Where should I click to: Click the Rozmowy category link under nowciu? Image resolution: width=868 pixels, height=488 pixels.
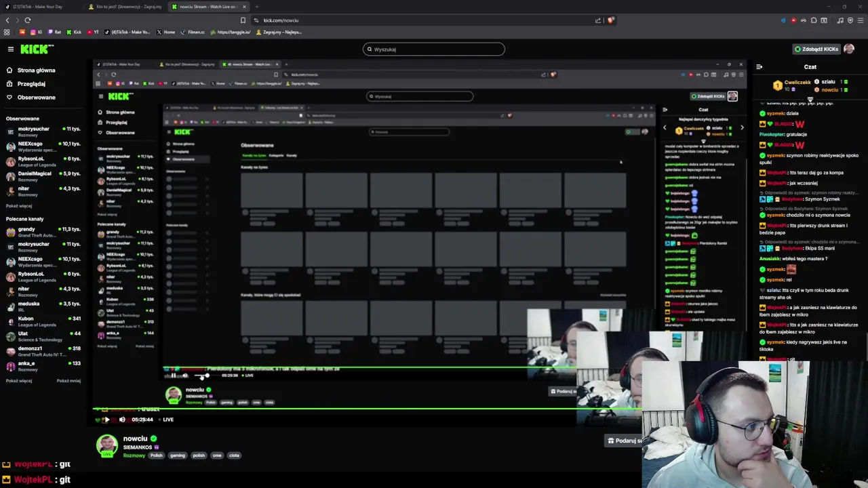pos(134,455)
